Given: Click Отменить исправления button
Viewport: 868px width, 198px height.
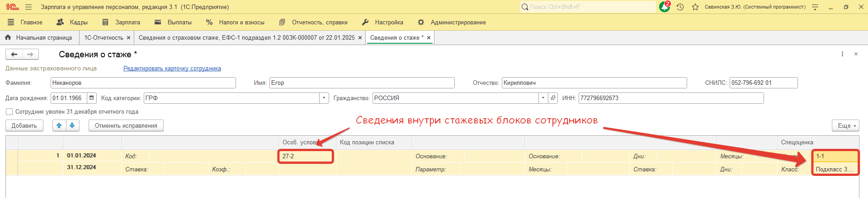Looking at the screenshot, I should (x=126, y=126).
